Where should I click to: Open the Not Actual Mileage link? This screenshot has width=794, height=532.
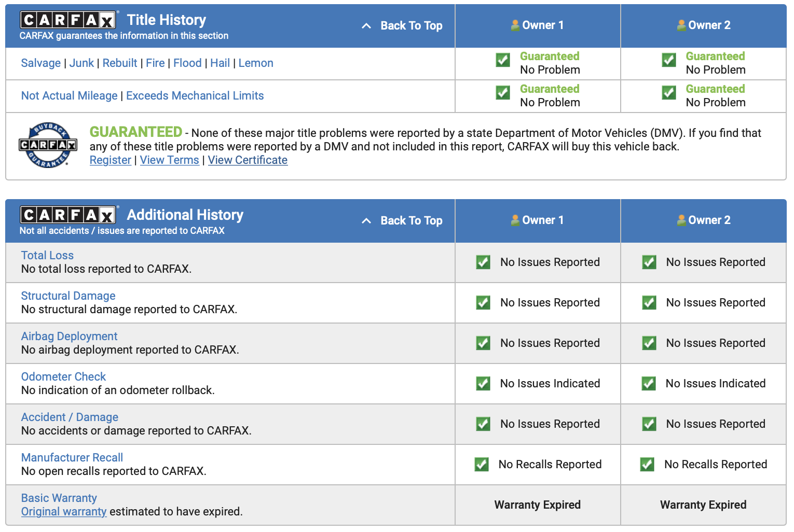pyautogui.click(x=70, y=95)
